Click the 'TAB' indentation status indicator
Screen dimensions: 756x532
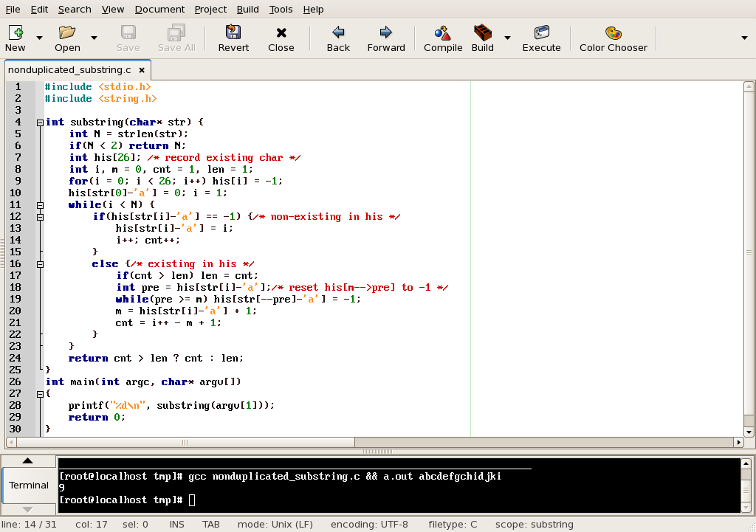[x=210, y=525]
